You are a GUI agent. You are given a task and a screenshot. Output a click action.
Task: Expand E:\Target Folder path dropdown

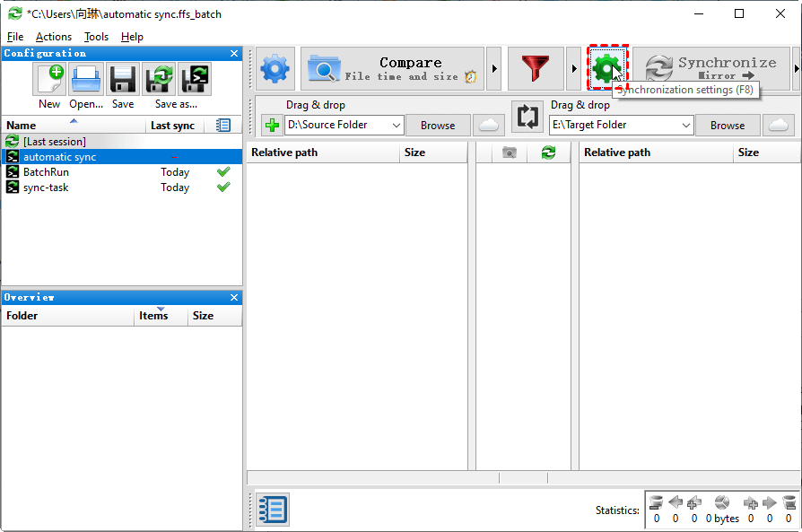click(686, 126)
